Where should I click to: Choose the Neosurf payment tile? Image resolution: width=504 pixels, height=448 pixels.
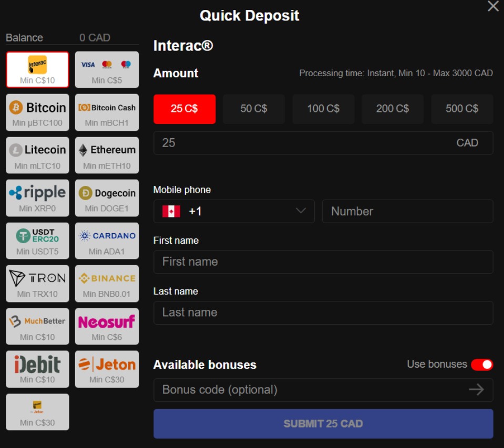pos(107,326)
